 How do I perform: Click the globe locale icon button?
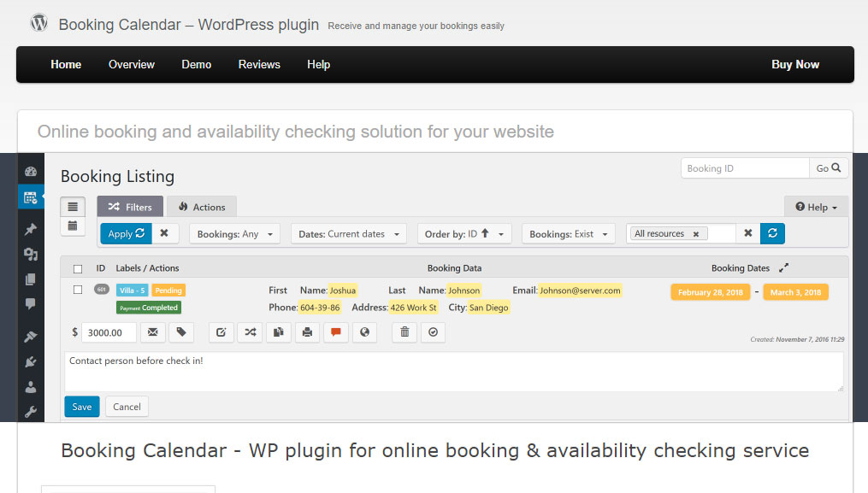click(365, 332)
